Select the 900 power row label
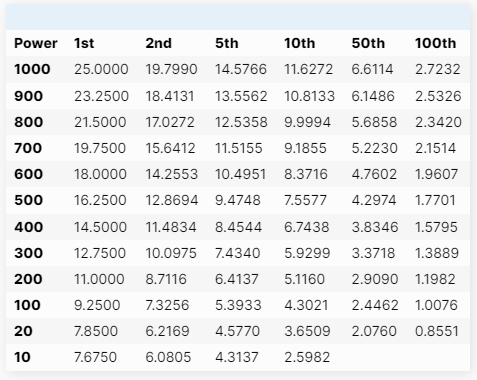 (x=28, y=96)
